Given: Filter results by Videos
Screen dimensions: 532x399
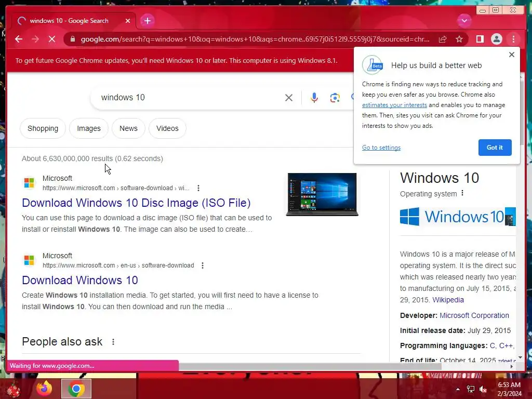Looking at the screenshot, I should 167,128.
